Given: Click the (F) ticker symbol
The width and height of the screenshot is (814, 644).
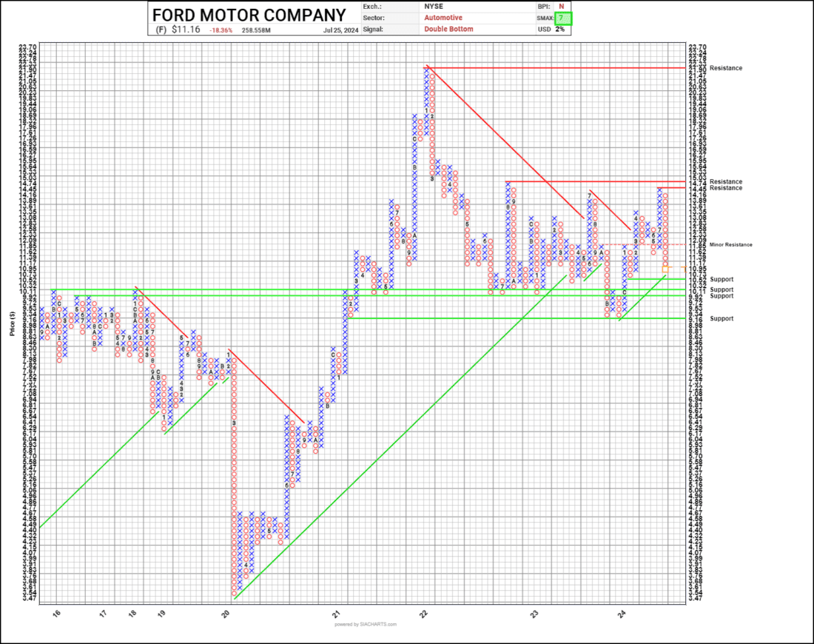Looking at the screenshot, I should (x=161, y=30).
